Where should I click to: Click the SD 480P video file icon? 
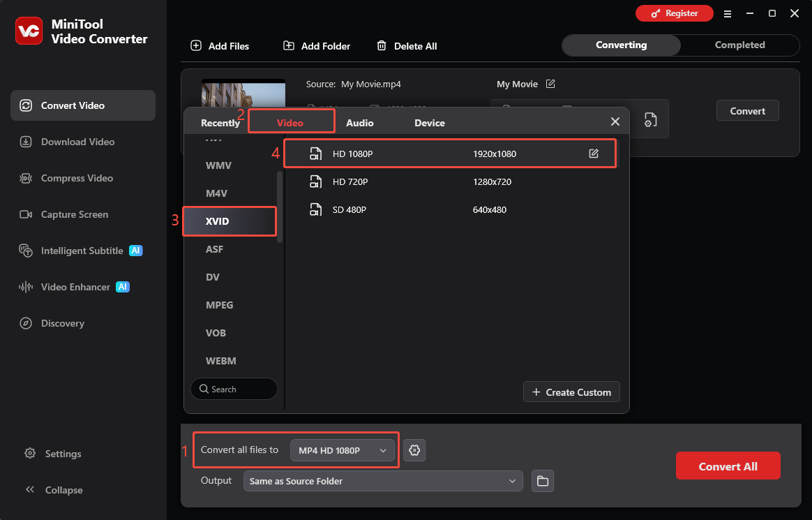pos(315,210)
